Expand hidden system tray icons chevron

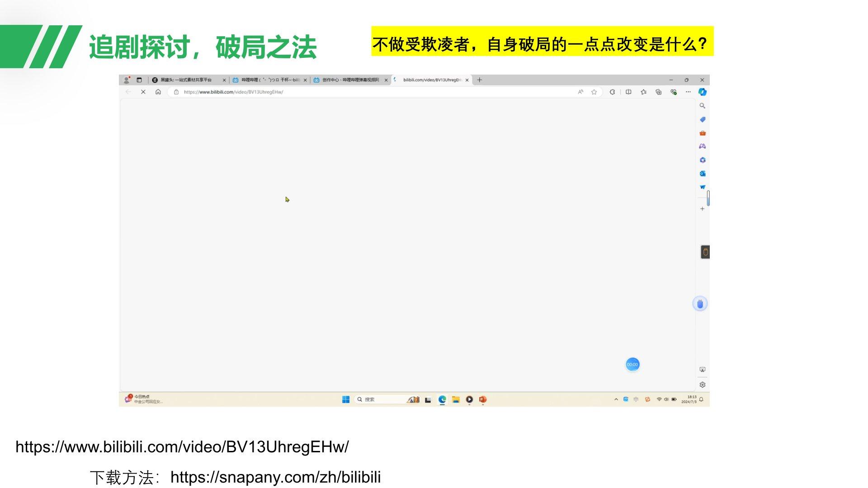[616, 399]
